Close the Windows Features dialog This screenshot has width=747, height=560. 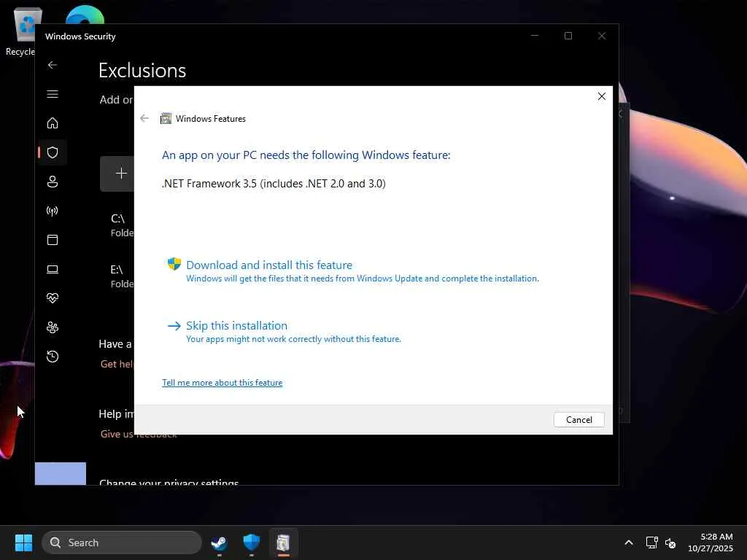point(602,97)
